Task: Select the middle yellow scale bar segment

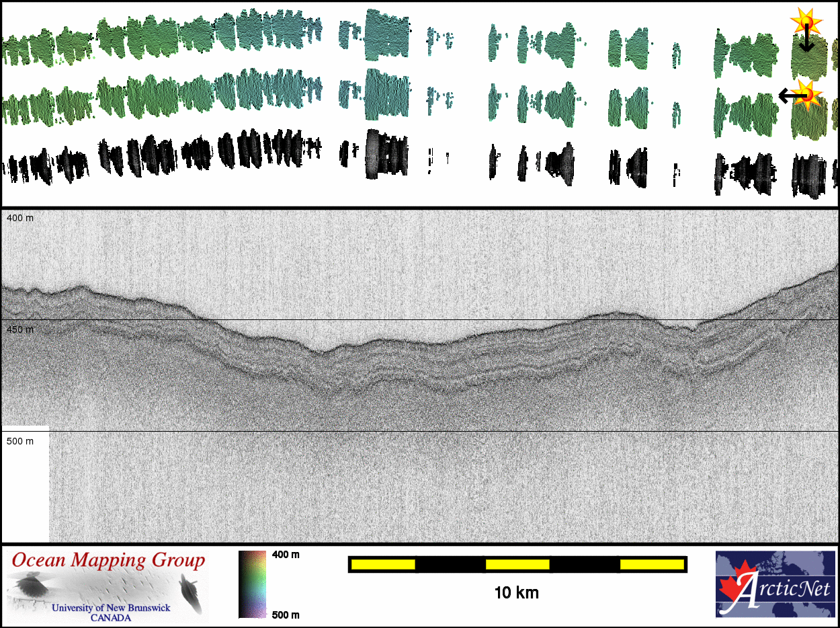Action: pos(517,564)
